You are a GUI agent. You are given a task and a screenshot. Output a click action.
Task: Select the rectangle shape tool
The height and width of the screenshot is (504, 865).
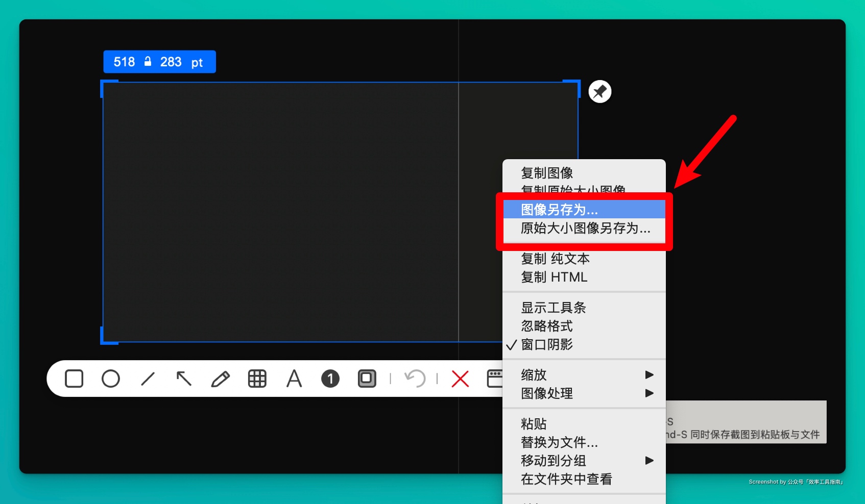point(74,379)
